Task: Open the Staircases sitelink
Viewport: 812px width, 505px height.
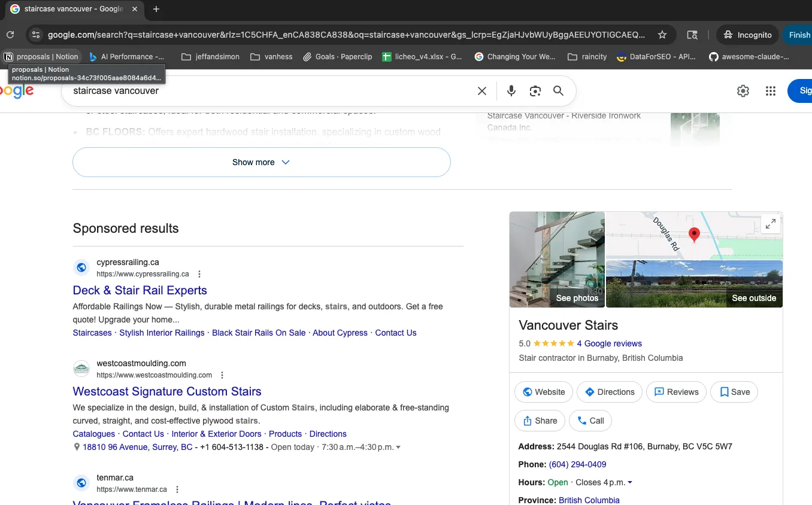Action: point(92,333)
